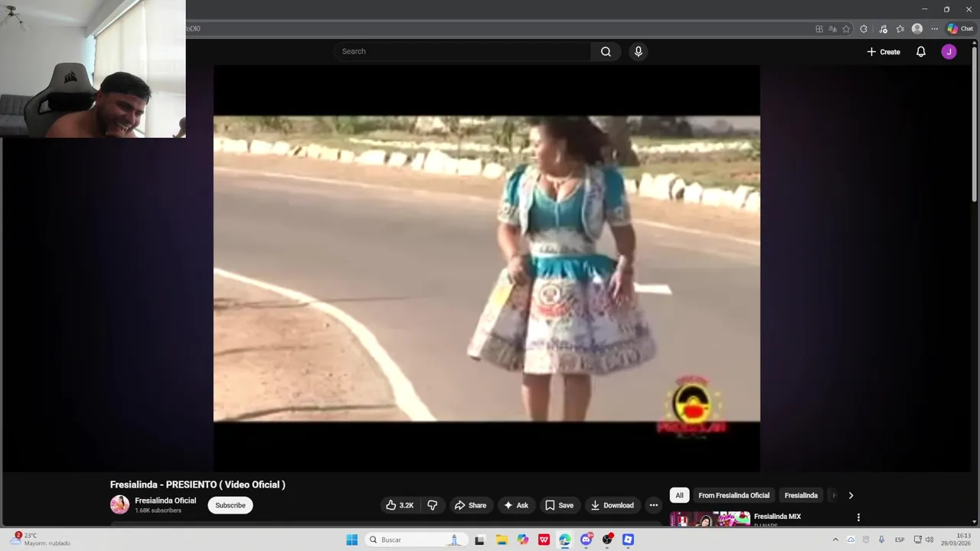Show hidden system tray icons
This screenshot has width=980, height=551.
(x=835, y=540)
